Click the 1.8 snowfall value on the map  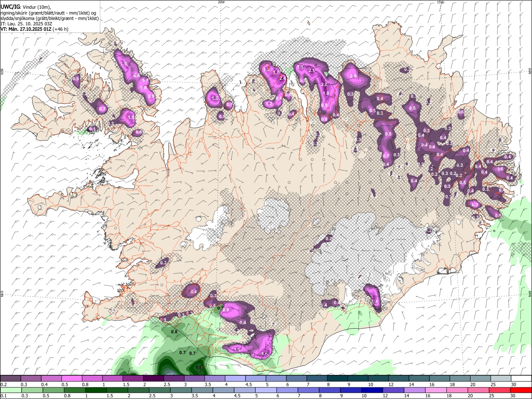[326, 94]
